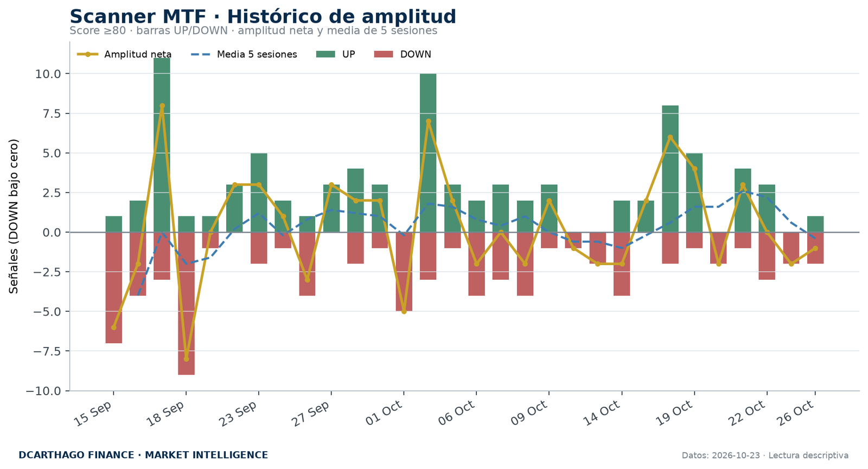Screen dimensions: 868x469
Task: Click the '15 Sep' x-axis date label
Action: (x=93, y=413)
